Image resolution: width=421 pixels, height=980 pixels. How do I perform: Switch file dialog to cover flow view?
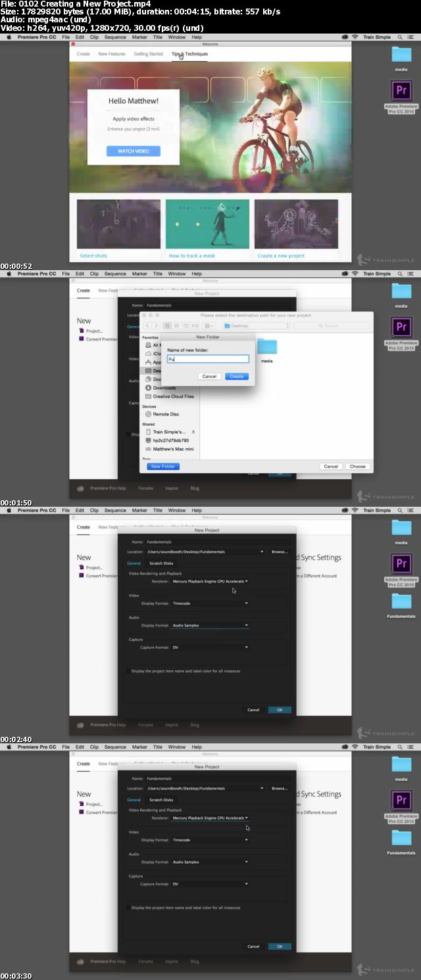195,325
